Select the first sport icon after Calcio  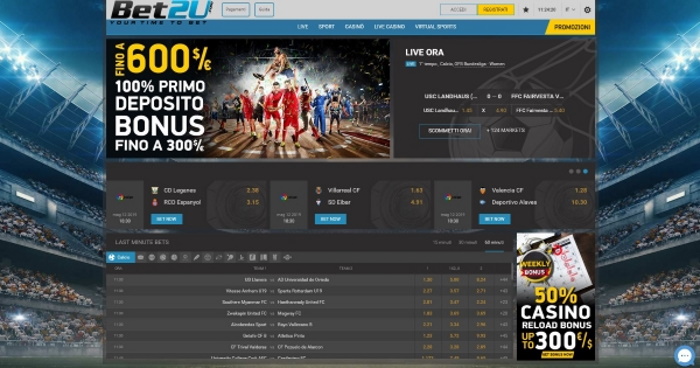coord(141,257)
